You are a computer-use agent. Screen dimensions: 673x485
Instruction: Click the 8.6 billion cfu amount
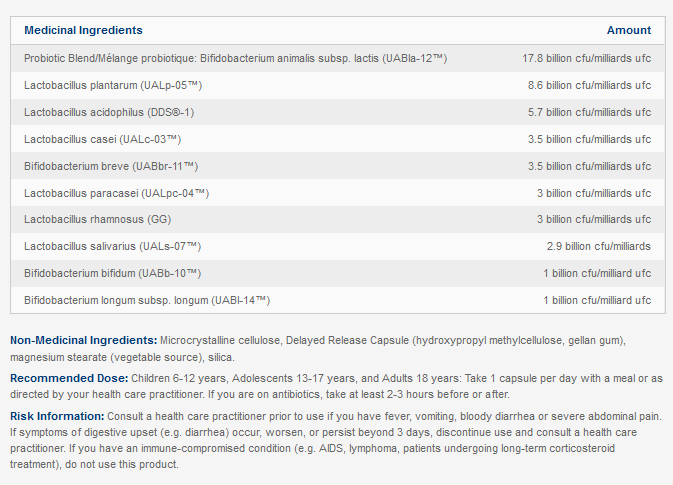589,85
